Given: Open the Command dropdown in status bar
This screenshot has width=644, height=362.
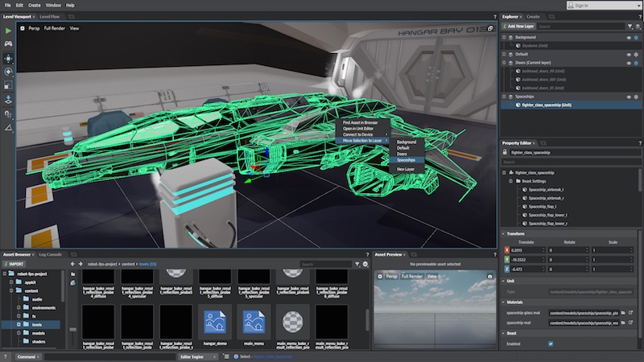Looking at the screenshot, I should pos(28,356).
